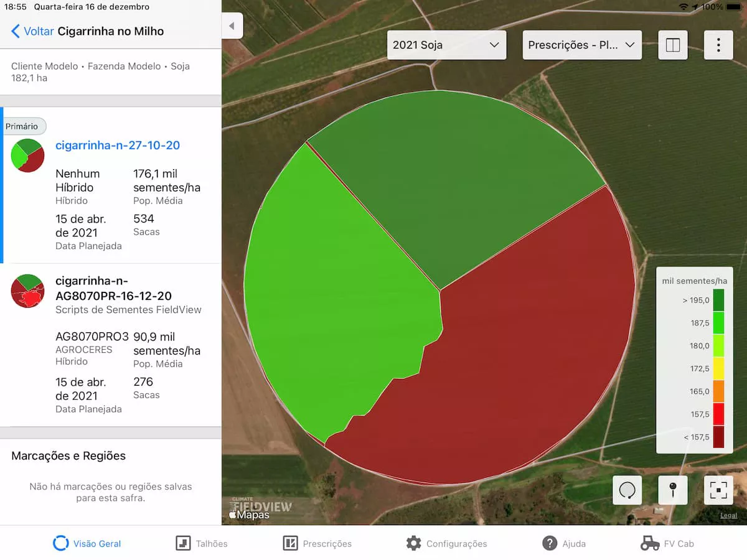Image resolution: width=747 pixels, height=560 pixels.
Task: Select Visão Geral tab
Action: tap(87, 543)
